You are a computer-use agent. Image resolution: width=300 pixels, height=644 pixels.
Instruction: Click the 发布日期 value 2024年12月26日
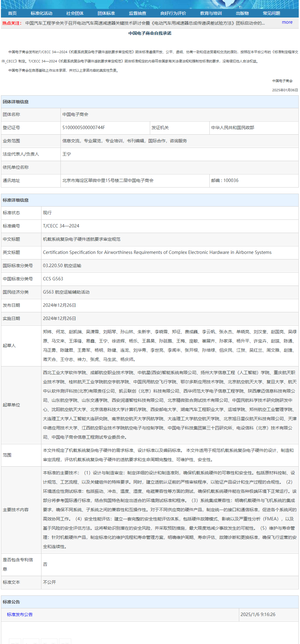pos(59,305)
